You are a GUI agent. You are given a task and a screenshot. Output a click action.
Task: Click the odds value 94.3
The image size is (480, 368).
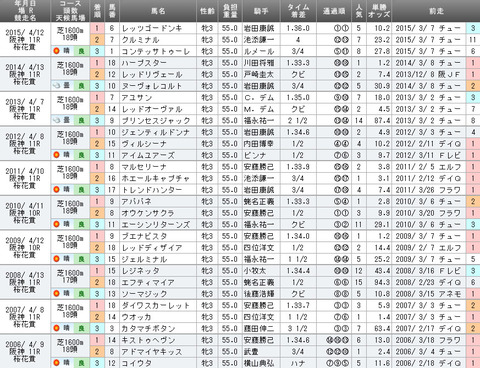(382, 282)
